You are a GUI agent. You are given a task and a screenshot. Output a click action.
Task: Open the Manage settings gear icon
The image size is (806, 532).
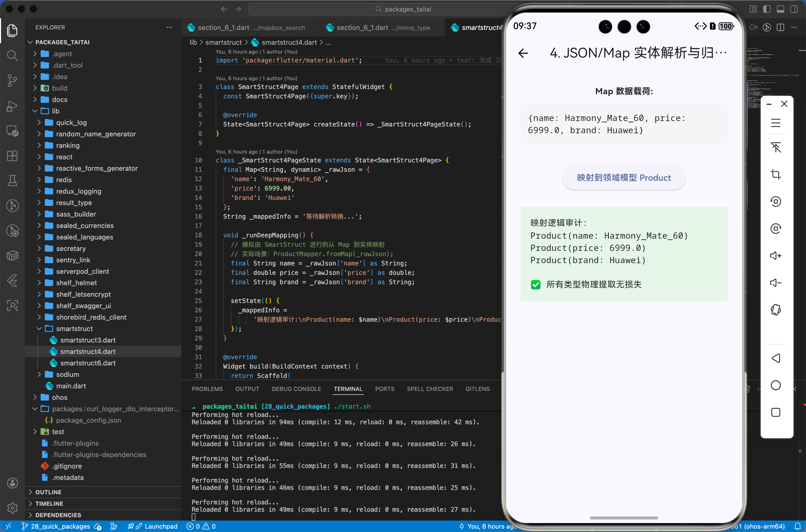pos(12,508)
